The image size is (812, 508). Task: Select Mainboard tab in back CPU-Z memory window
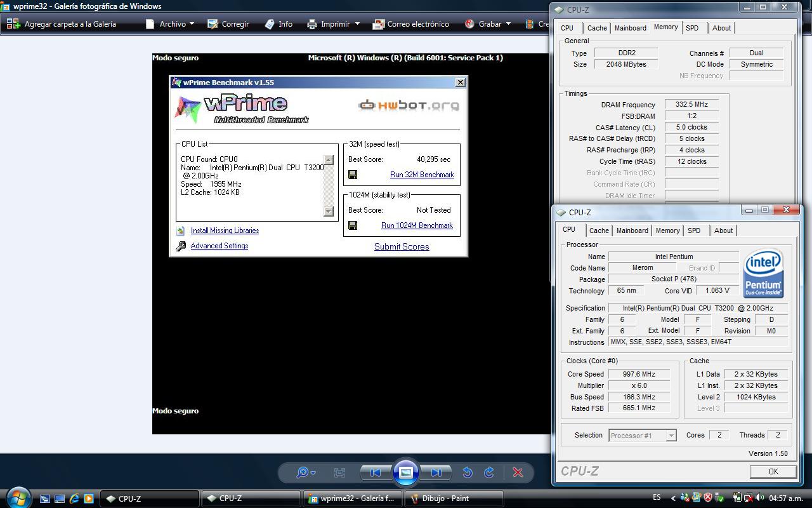(631, 28)
